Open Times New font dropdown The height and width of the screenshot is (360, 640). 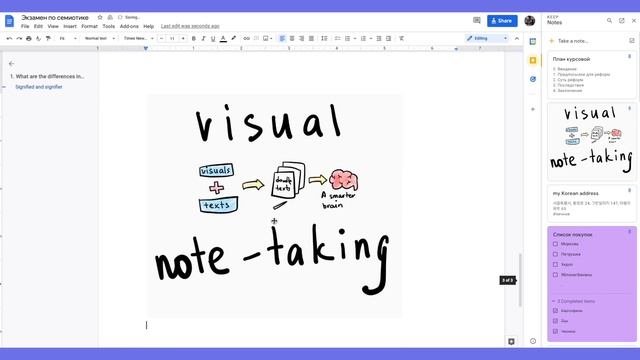point(138,38)
